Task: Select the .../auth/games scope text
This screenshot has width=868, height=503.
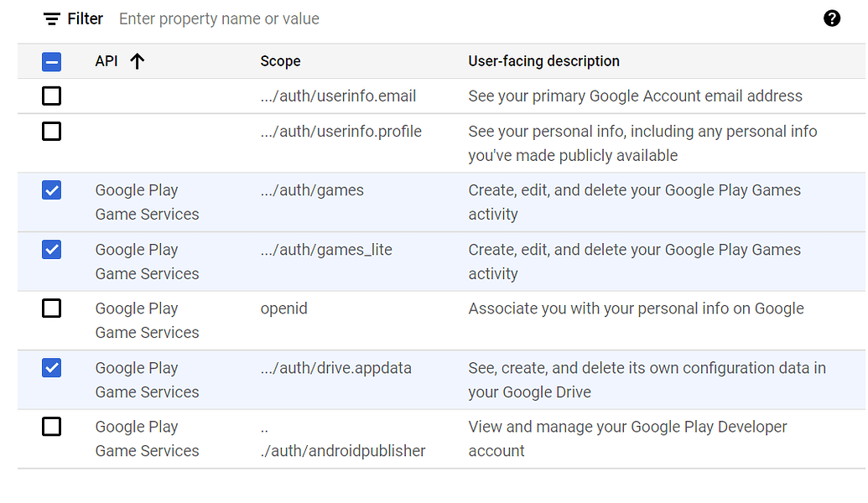Action: [311, 190]
